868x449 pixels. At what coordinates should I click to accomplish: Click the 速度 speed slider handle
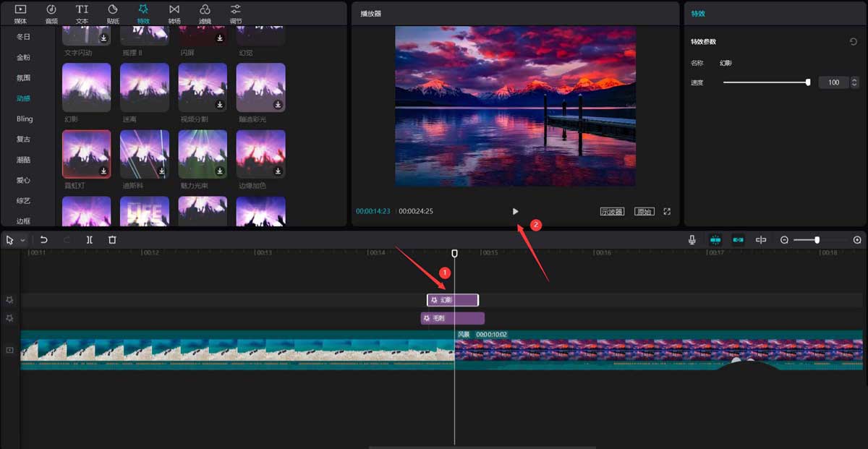808,82
